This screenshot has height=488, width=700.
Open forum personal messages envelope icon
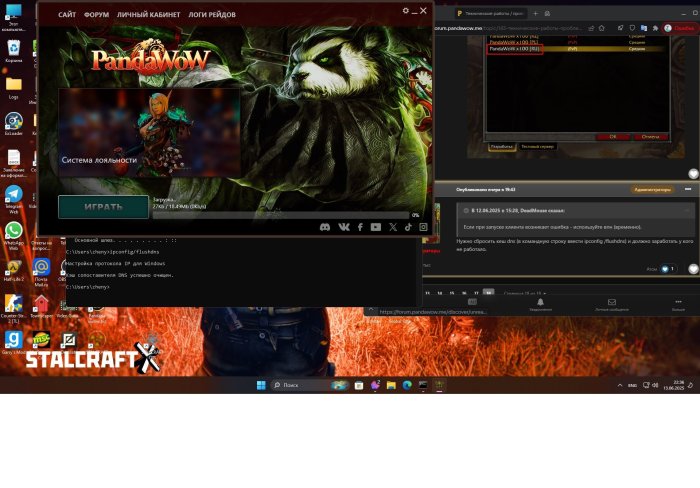click(612, 301)
